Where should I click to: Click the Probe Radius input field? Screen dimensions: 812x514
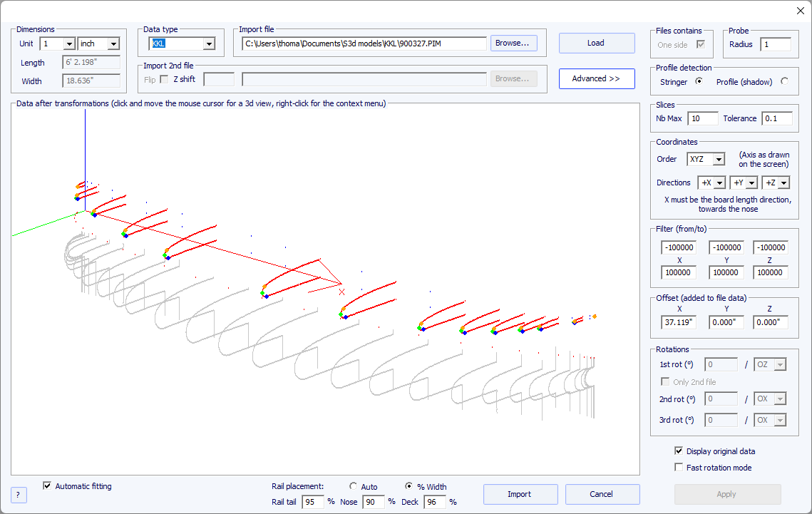click(774, 45)
